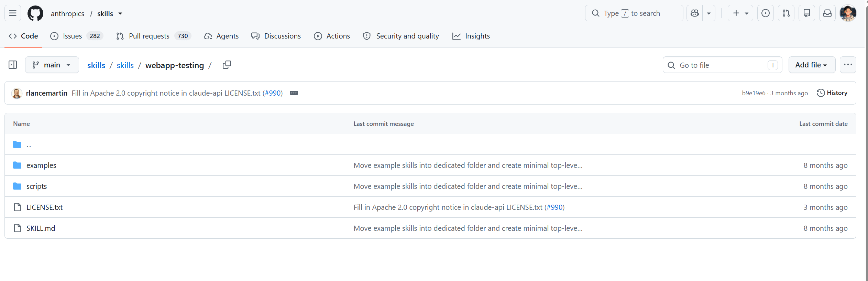This screenshot has width=868, height=281.
Task: Click the LICENSE.txt file icon
Action: [x=17, y=207]
